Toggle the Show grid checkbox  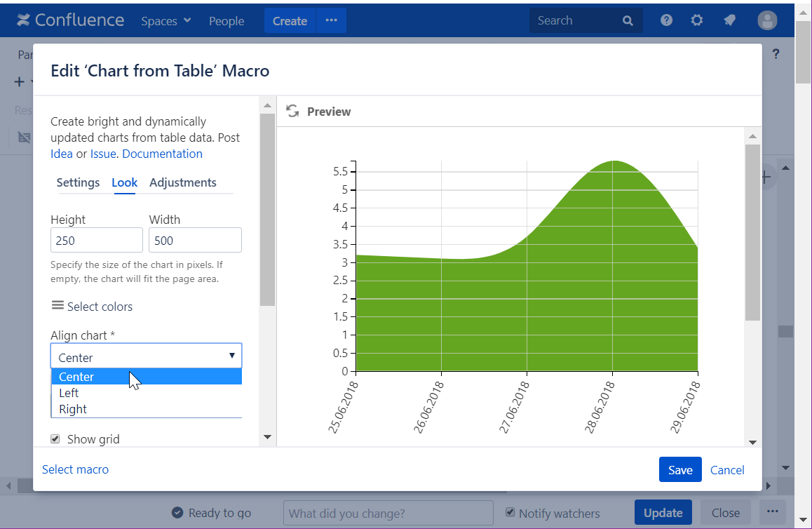(55, 439)
